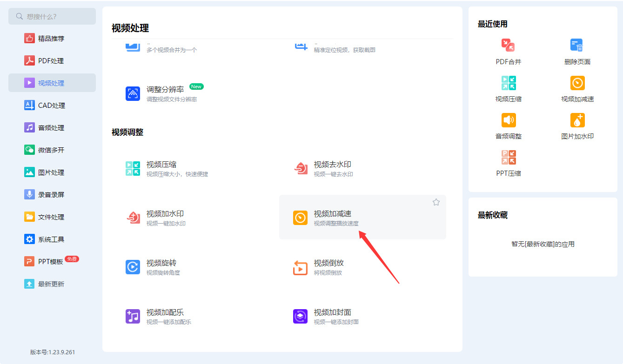Launch PPT压缩 from recently used
Screen dimensions: 623x364
pyautogui.click(x=509, y=163)
